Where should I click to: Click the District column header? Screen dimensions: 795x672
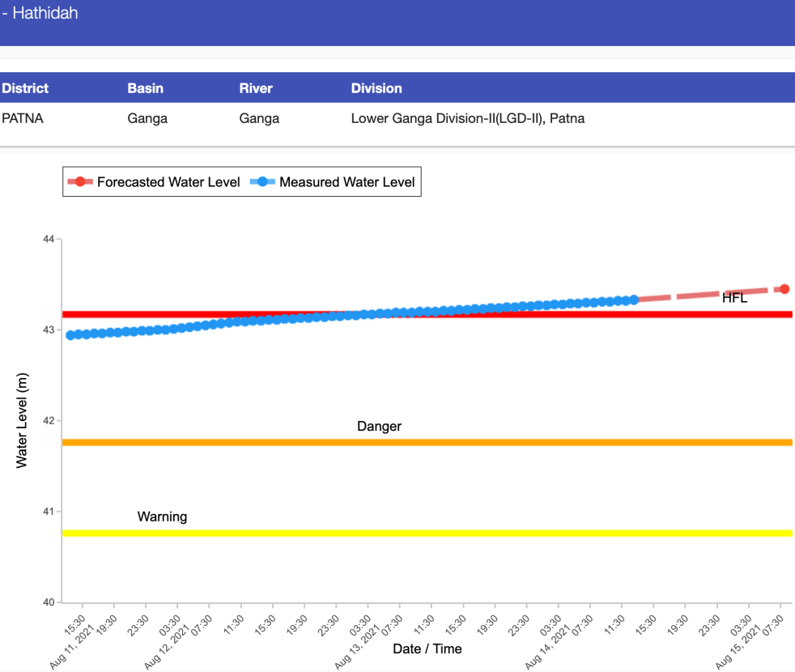25,88
